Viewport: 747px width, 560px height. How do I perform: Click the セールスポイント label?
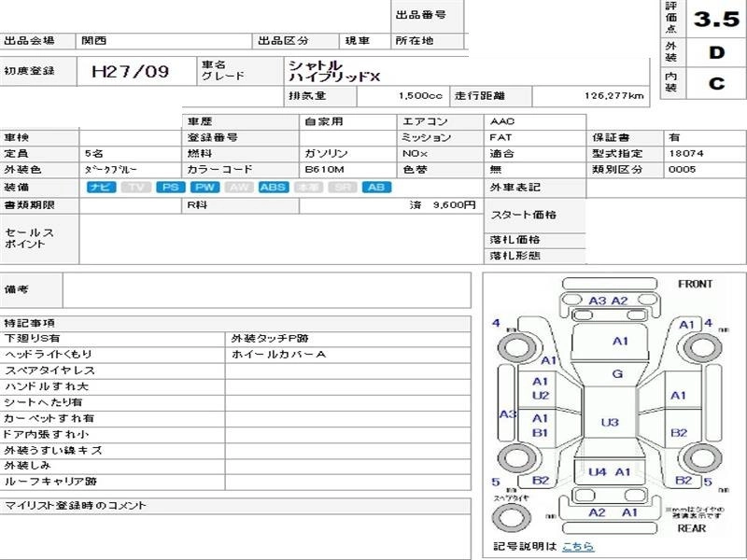point(30,238)
